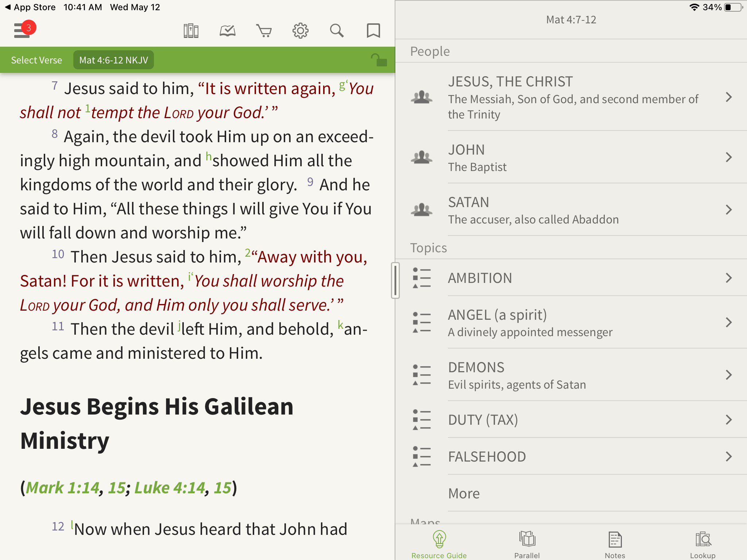747x560 pixels.
Task: Tap footnote 1 before 'tempt the LORD'
Action: [x=88, y=108]
